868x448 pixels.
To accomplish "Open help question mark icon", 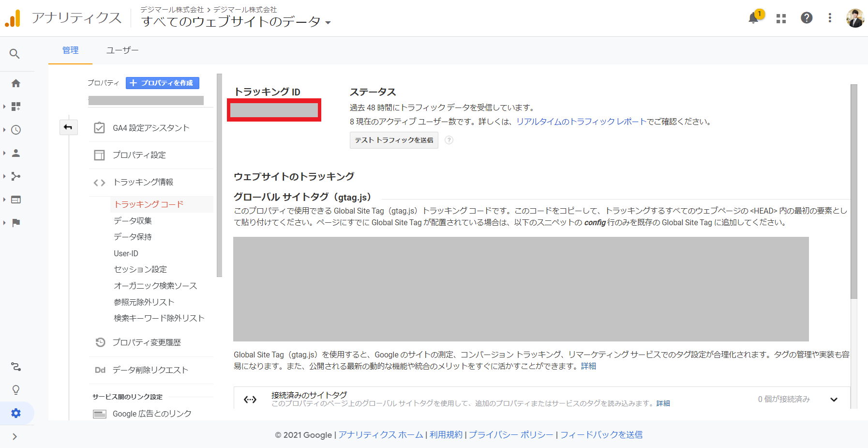I will pos(807,18).
